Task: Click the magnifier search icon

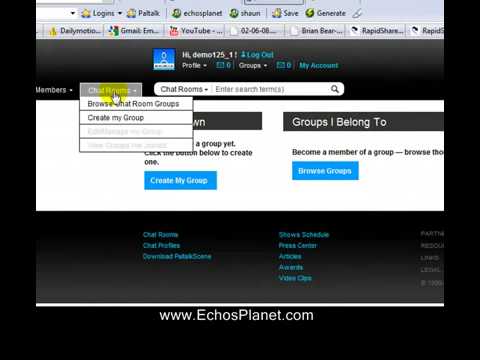Action: click(x=335, y=89)
